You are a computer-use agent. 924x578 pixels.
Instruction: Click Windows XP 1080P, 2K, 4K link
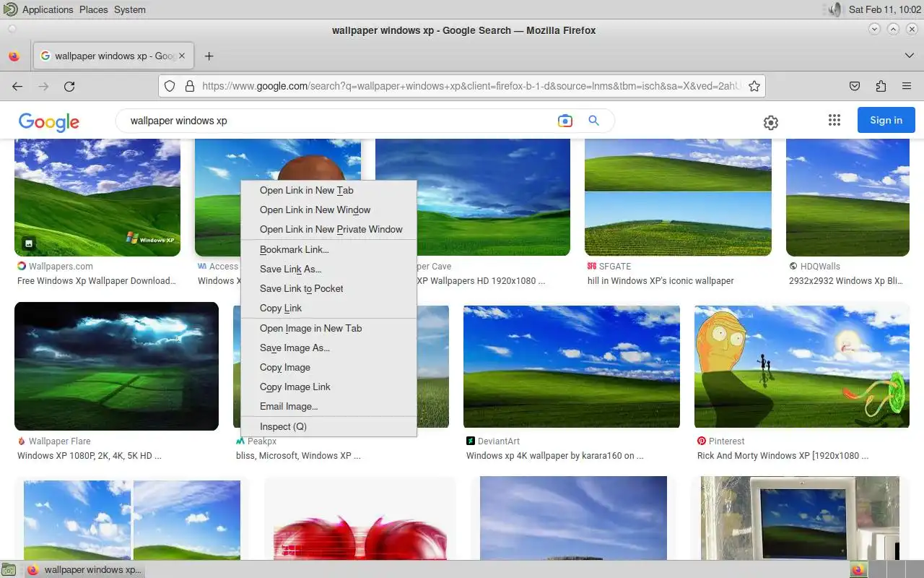tap(90, 456)
